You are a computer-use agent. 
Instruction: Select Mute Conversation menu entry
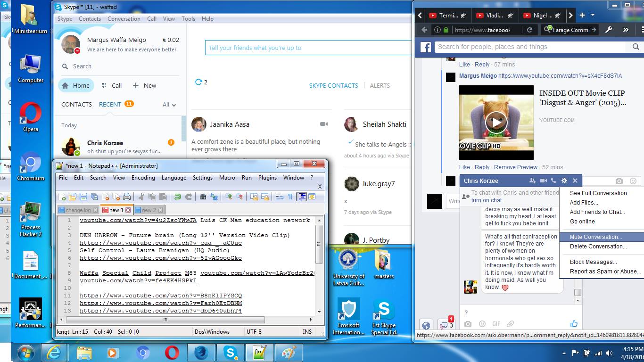coord(601,237)
